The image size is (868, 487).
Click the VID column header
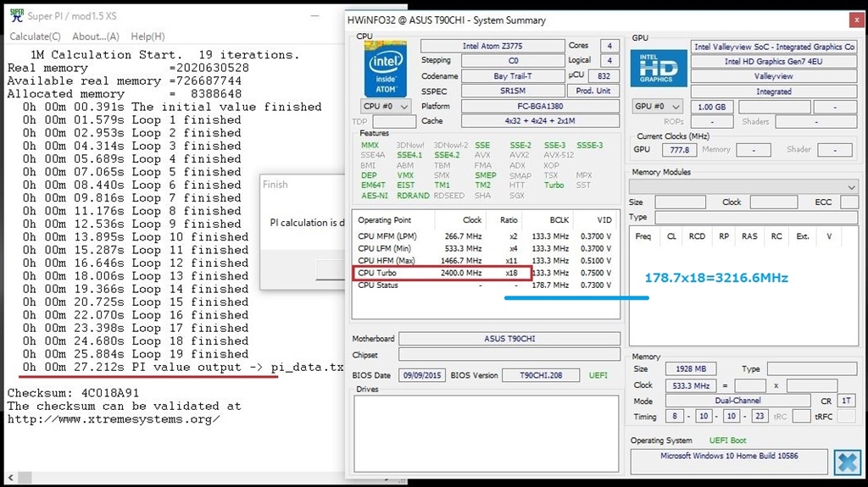pyautogui.click(x=604, y=219)
